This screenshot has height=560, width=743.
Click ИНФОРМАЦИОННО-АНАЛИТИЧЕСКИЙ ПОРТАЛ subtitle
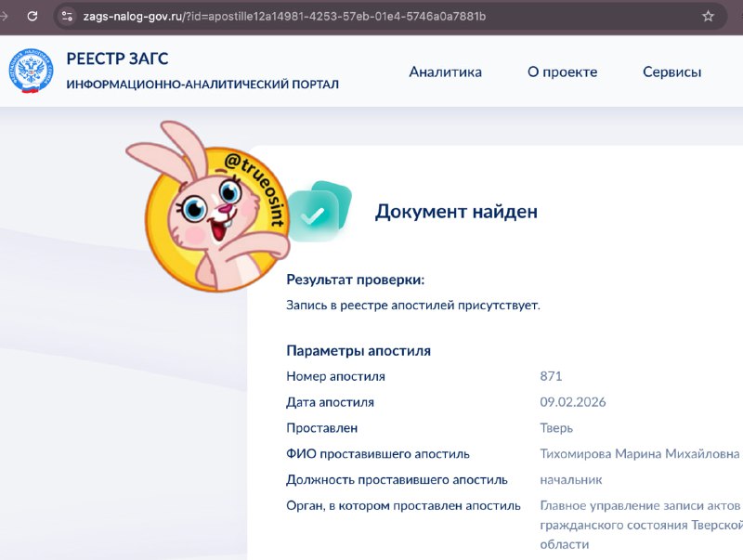(x=202, y=85)
